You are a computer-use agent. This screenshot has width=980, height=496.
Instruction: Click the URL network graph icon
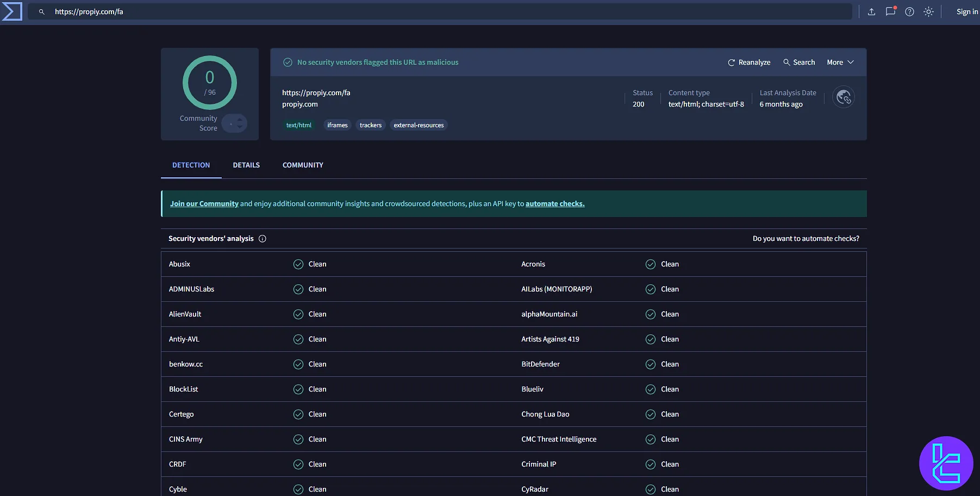pos(843,96)
